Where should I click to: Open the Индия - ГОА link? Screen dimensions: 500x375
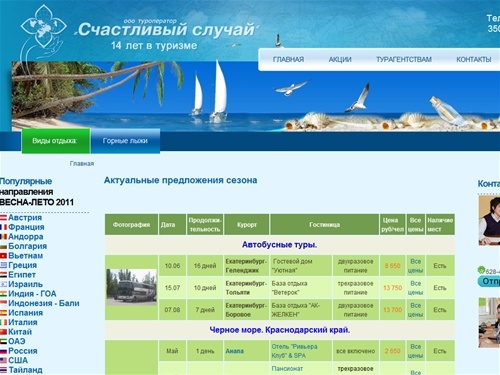[x=32, y=294]
